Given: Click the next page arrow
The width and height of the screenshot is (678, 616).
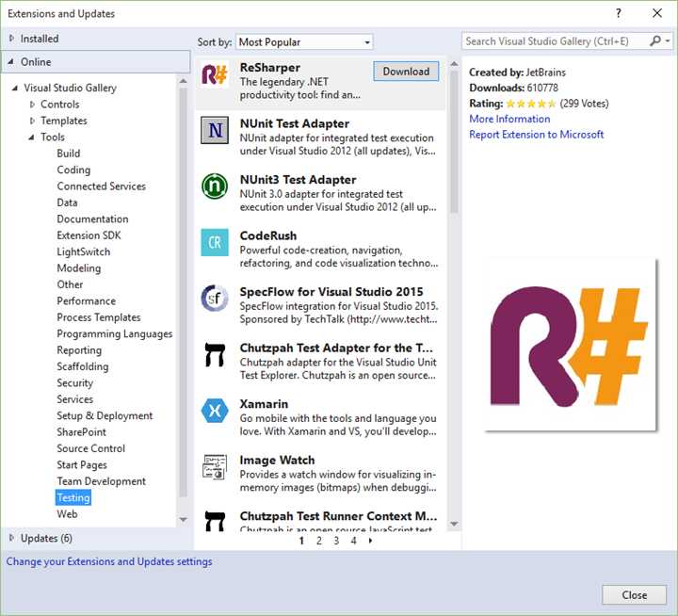Looking at the screenshot, I should (x=371, y=541).
